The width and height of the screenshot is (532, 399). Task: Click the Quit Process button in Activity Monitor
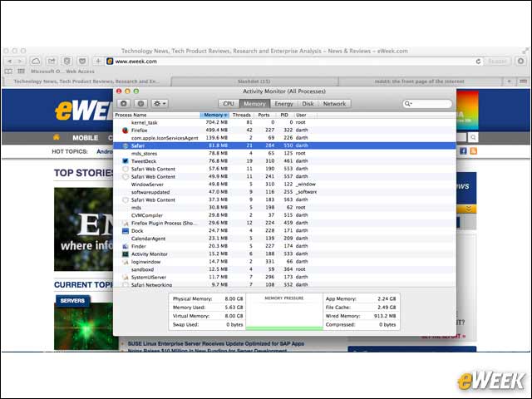point(124,103)
